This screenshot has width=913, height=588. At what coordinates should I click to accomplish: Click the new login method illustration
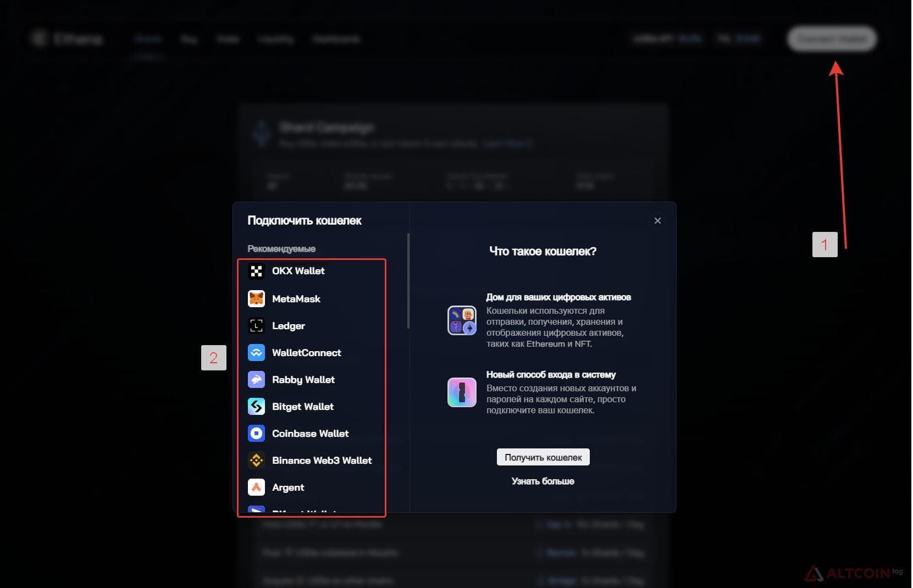pyautogui.click(x=462, y=392)
